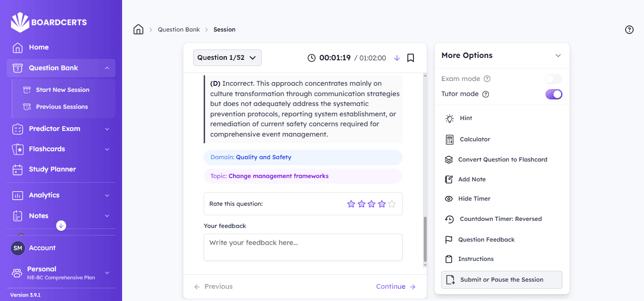Hide Timer using the eye option
Image resolution: width=644 pixels, height=301 pixels.
474,199
